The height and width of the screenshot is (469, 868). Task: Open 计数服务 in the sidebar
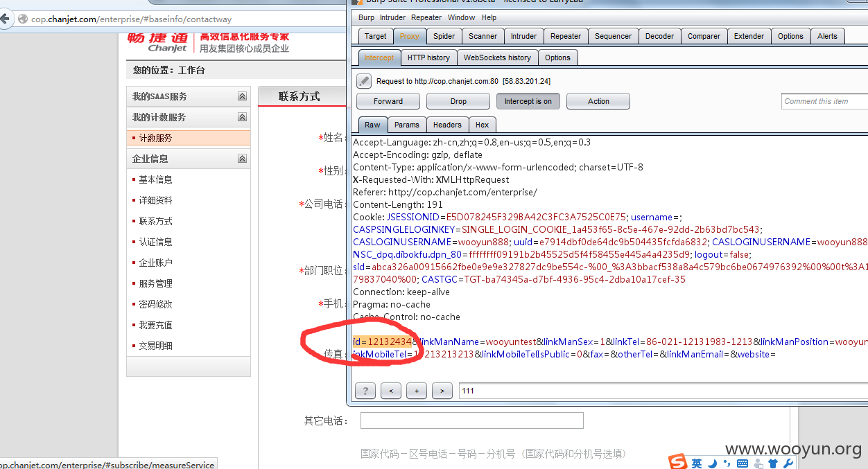click(189, 138)
